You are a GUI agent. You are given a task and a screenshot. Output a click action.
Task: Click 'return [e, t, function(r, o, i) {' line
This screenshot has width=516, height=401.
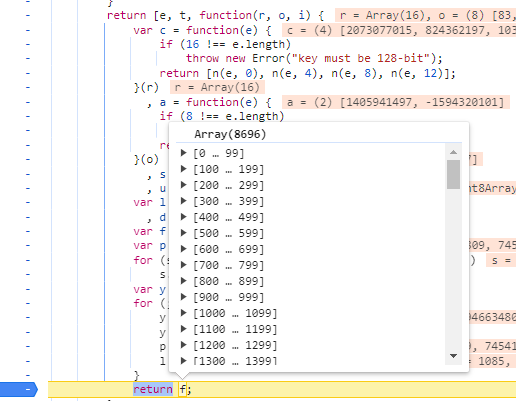215,15
